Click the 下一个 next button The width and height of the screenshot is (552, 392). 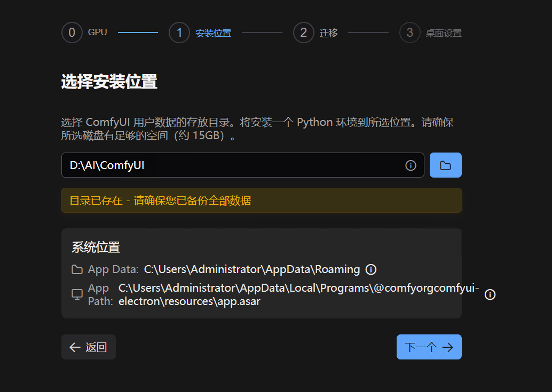[x=429, y=347]
